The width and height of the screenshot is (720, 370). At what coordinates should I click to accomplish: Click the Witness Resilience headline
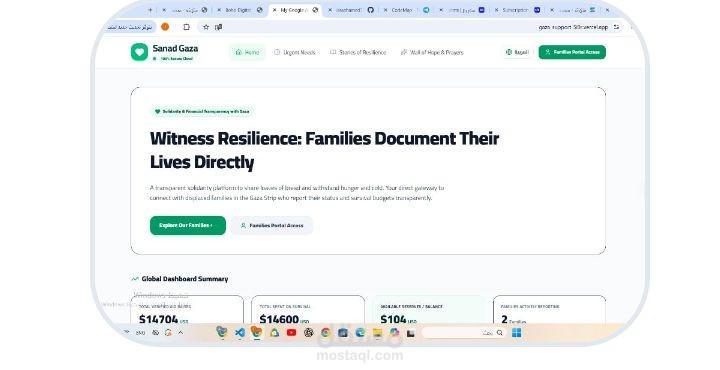324,150
